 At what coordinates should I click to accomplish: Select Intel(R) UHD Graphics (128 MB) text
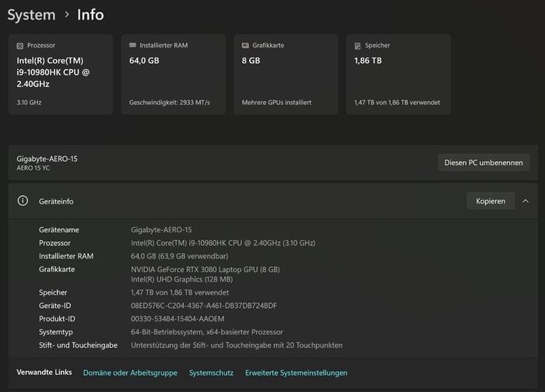pos(181,279)
